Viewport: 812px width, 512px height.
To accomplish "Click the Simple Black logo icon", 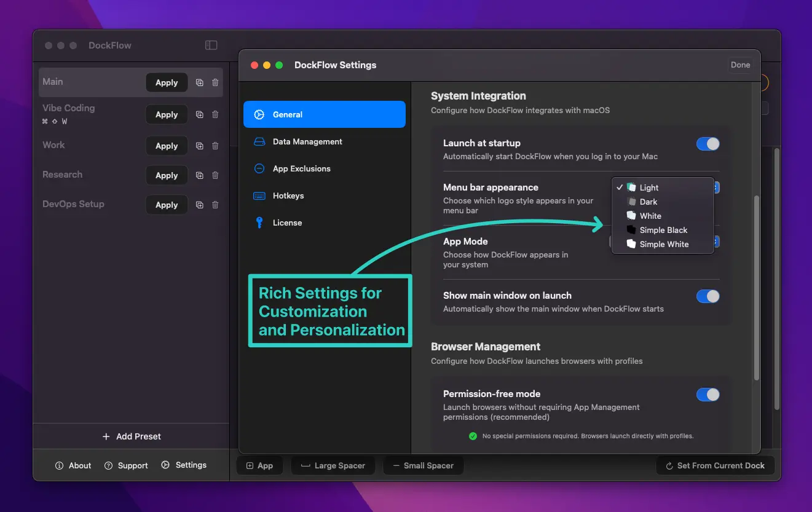I will (631, 230).
